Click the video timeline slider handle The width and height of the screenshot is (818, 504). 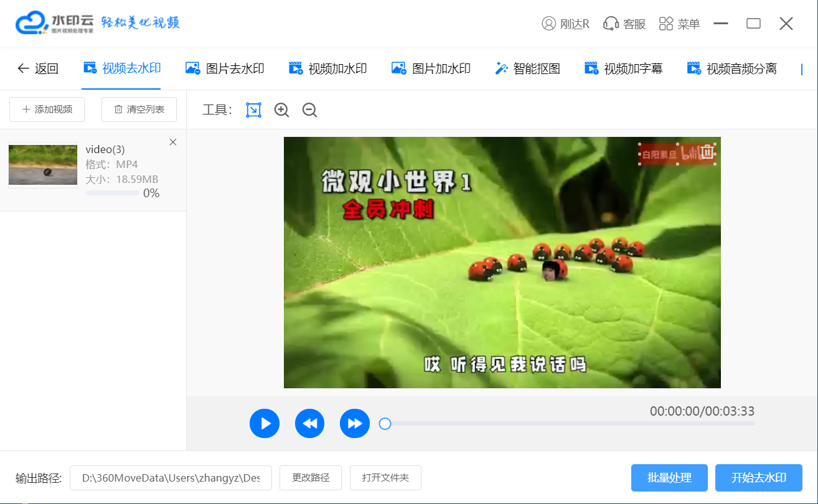[x=385, y=424]
